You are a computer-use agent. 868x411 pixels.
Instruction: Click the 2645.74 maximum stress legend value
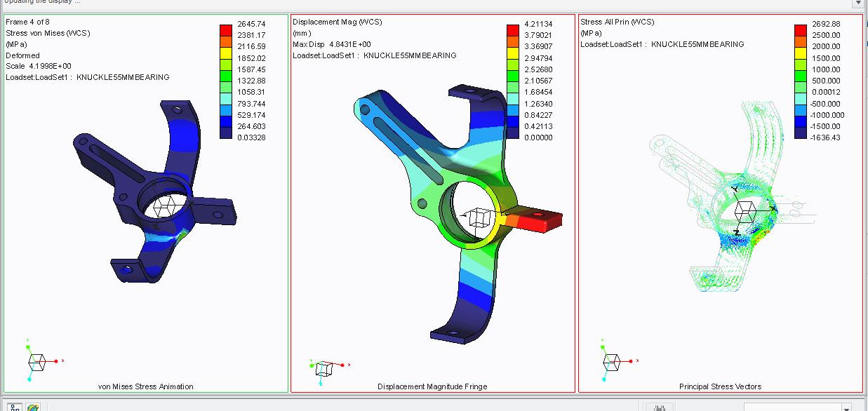[251, 24]
